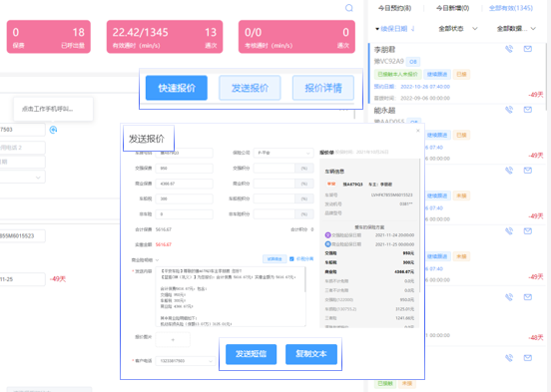Click the 已报 tag on 李朋君 row
Image resolution: width=551 pixels, height=392 pixels.
(x=461, y=74)
